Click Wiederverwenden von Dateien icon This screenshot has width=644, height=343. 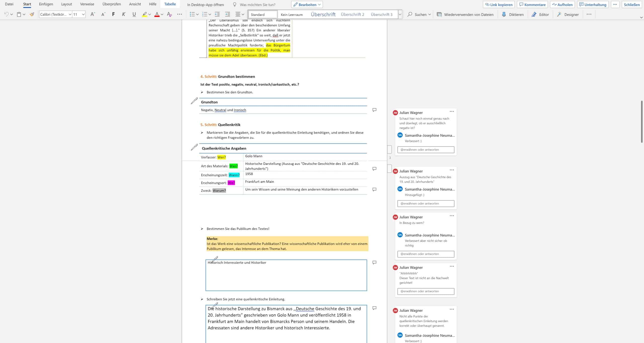click(x=439, y=14)
